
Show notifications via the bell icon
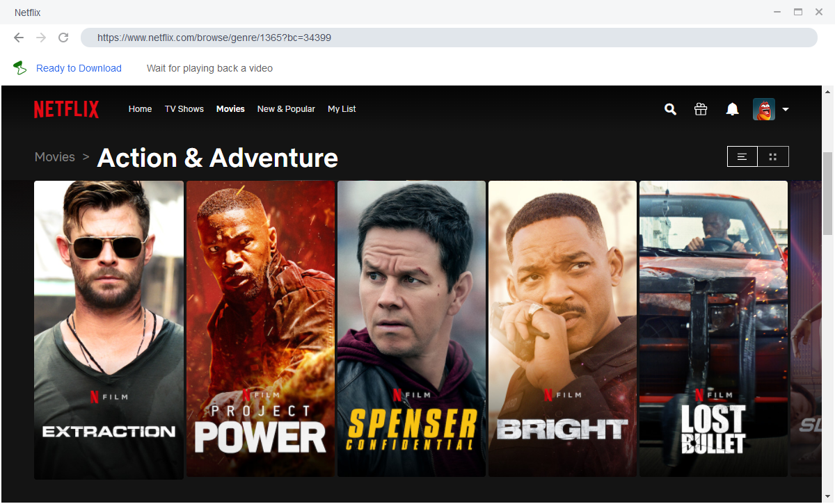(x=732, y=109)
